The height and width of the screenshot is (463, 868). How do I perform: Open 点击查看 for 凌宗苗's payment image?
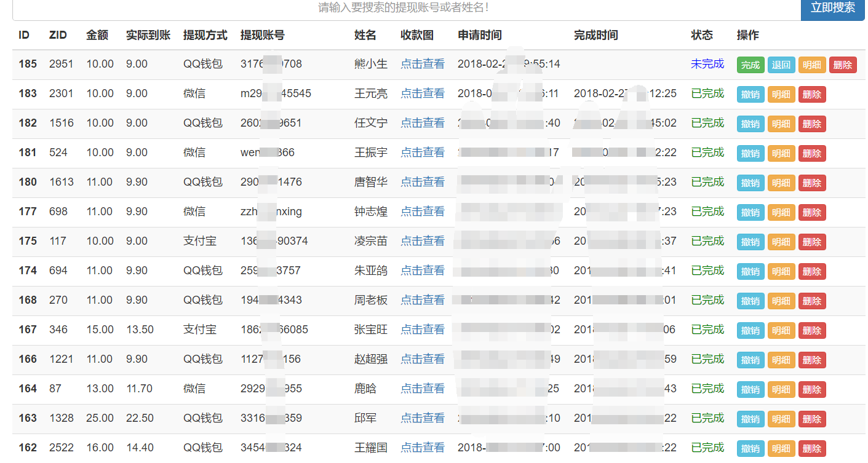click(422, 242)
